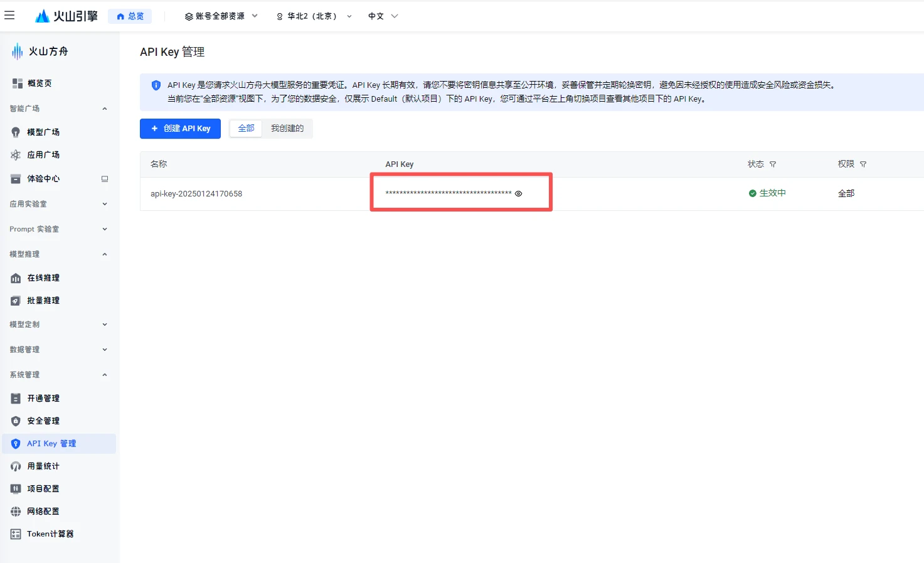Open the Token计算器 icon

click(x=15, y=534)
